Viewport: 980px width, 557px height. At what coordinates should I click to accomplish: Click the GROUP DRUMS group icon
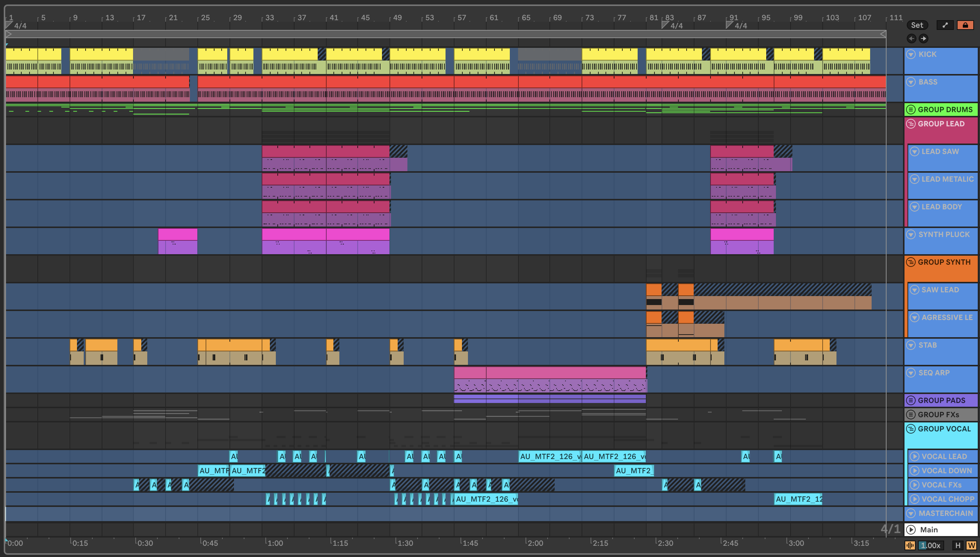pyautogui.click(x=911, y=110)
